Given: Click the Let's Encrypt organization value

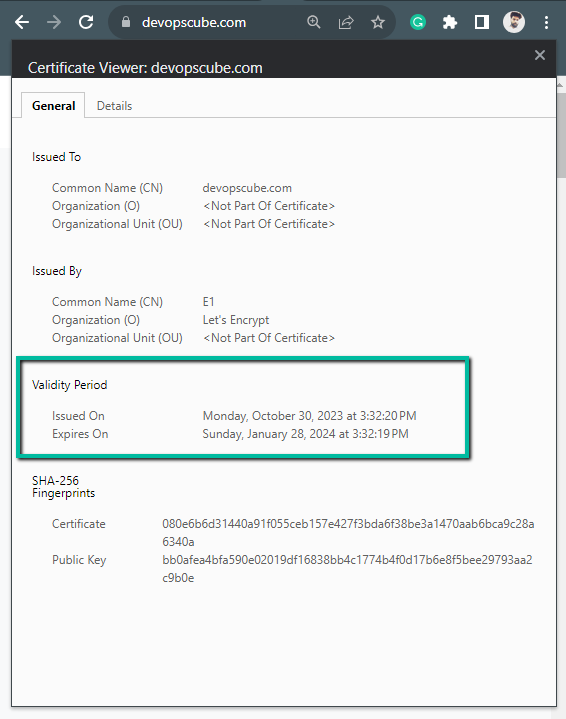Looking at the screenshot, I should [x=236, y=320].
